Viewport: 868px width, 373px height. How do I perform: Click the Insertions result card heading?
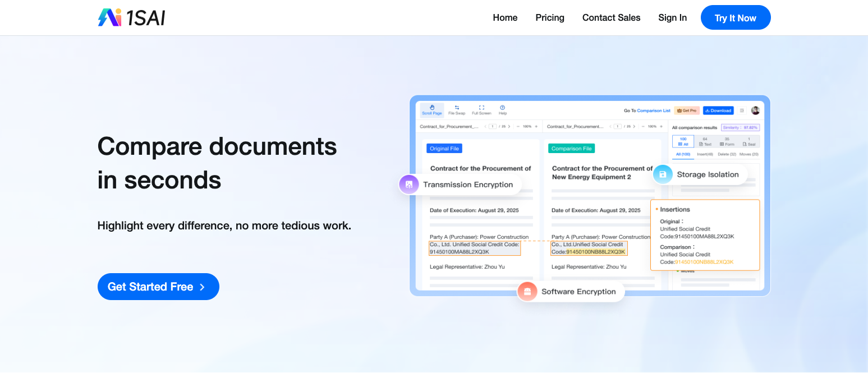[x=674, y=209]
